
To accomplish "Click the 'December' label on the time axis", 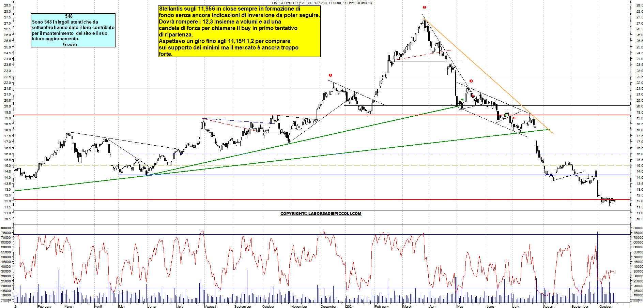I will 329,306.
